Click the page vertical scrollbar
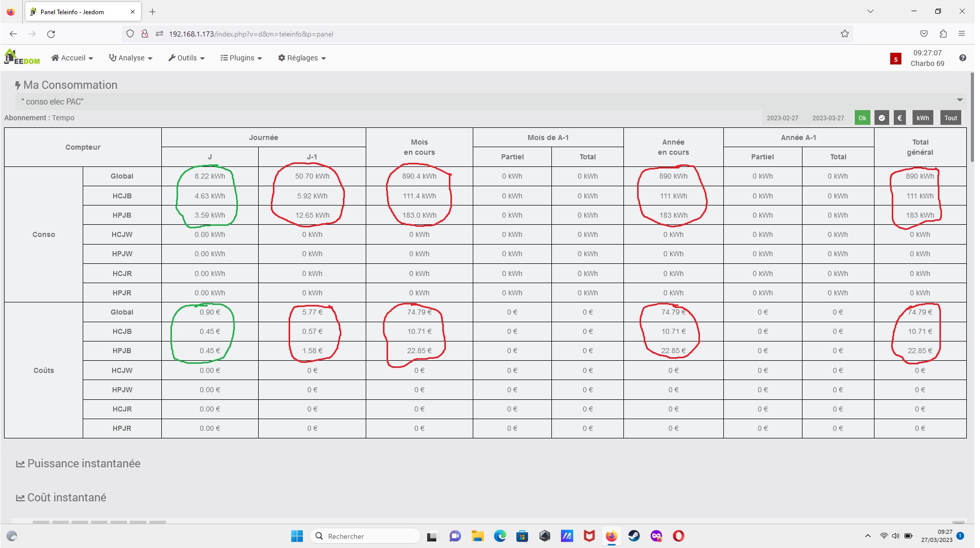980x548 pixels. tap(972, 118)
